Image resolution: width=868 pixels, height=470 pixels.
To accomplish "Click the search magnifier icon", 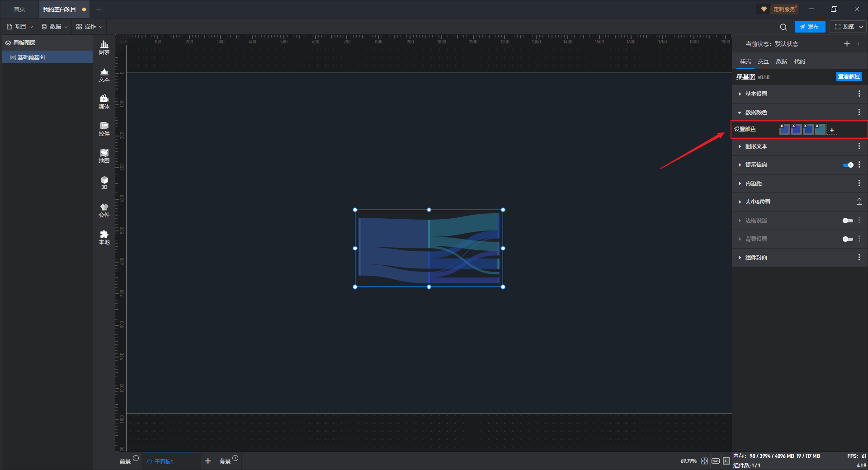I will tap(783, 27).
